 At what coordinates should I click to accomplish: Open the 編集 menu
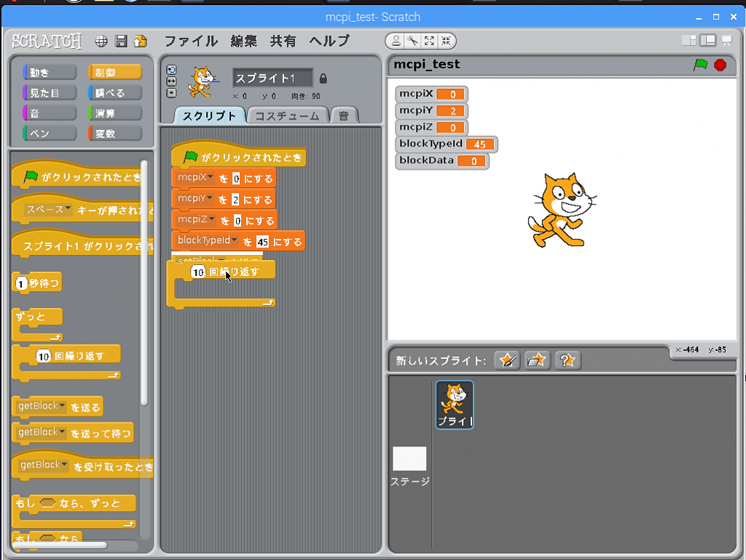click(244, 42)
